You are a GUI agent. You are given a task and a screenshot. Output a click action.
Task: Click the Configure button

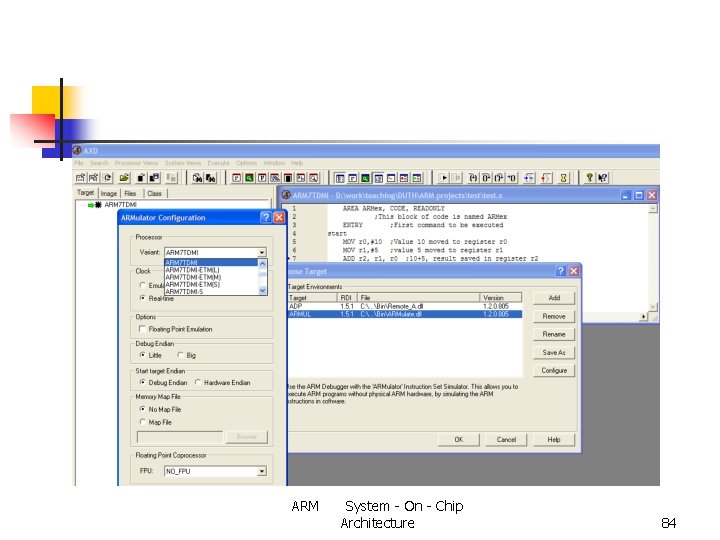pos(554,371)
